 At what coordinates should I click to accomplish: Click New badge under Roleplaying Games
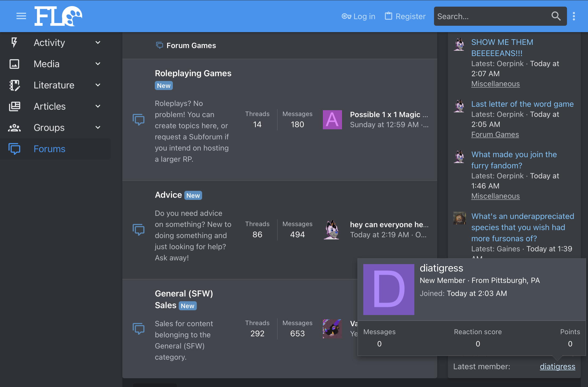click(164, 86)
